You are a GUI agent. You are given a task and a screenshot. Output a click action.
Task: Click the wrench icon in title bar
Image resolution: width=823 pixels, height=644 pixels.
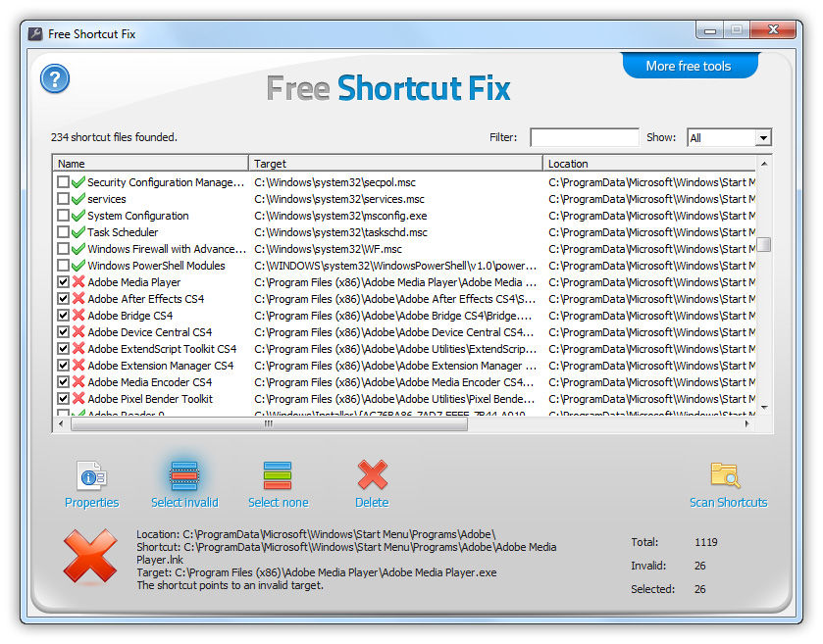(x=35, y=34)
